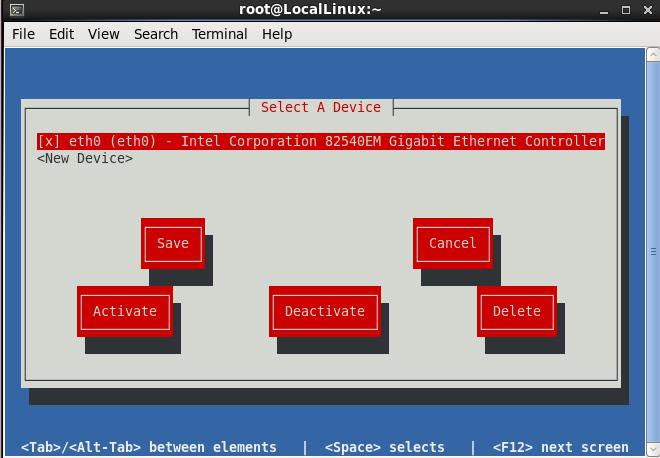Open the File menu

(x=23, y=34)
